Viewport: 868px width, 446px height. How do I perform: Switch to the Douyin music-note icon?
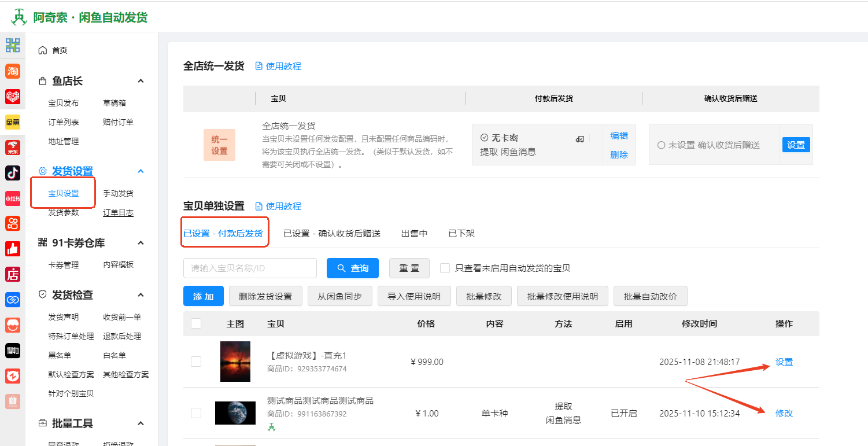tap(13, 172)
